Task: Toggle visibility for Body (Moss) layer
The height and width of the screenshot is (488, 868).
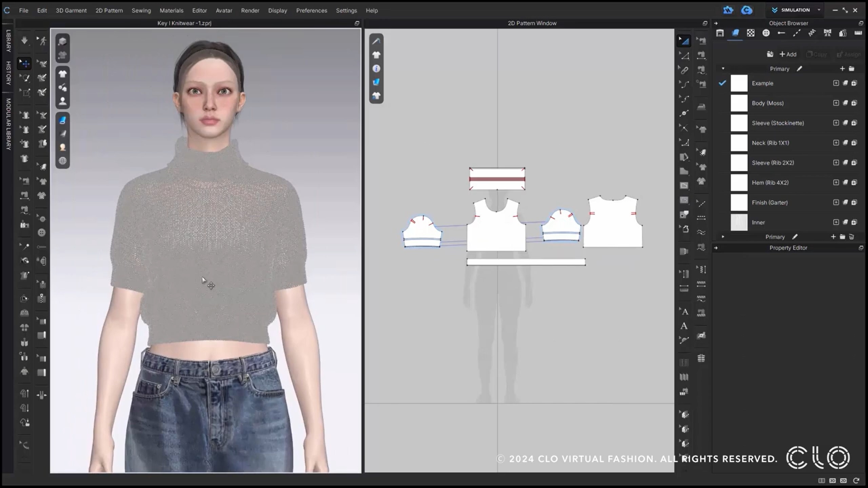Action: (x=723, y=102)
